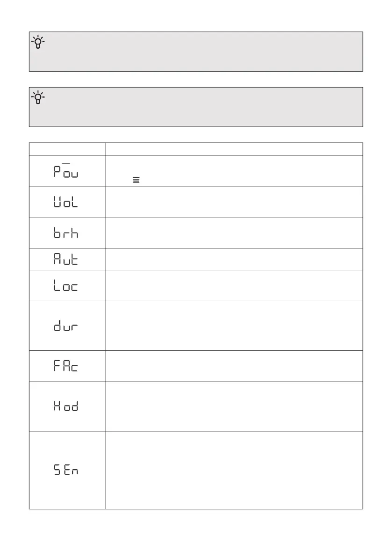Select the "FAc" display symbol
This screenshot has height=557, width=392.
tap(66, 366)
